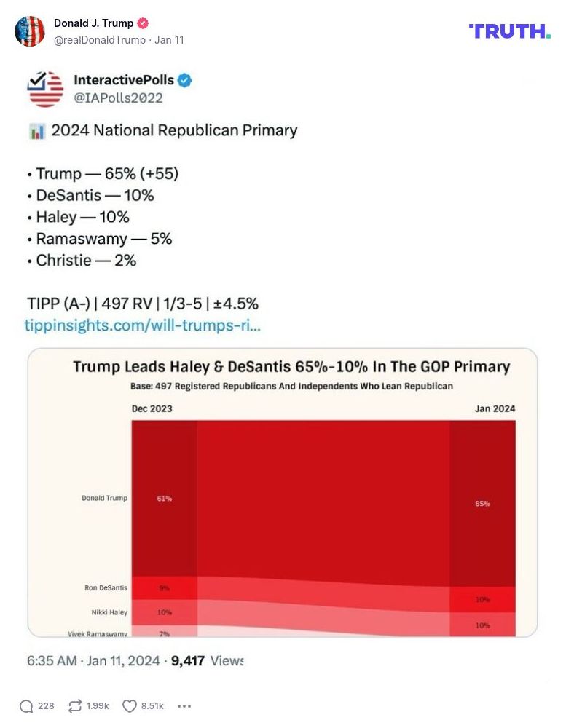Open the post's ellipsis options menu

[184, 705]
